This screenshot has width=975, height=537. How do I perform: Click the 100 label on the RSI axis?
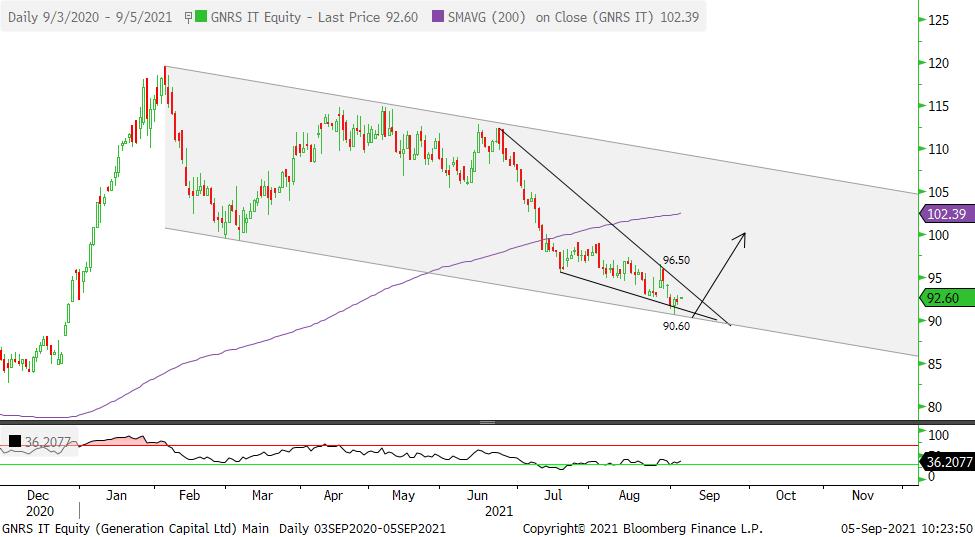coord(940,434)
